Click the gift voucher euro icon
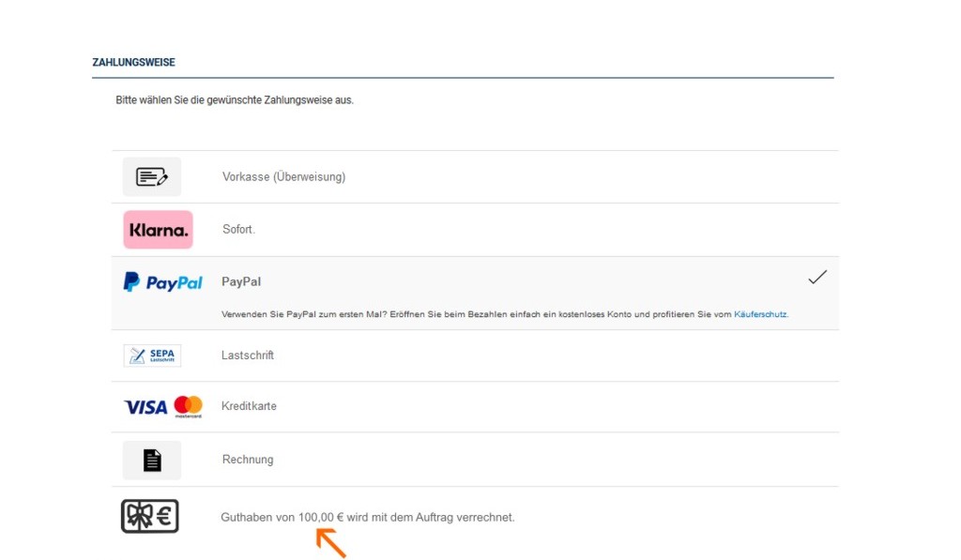Screen dimensions: 961x560 pos(150,517)
